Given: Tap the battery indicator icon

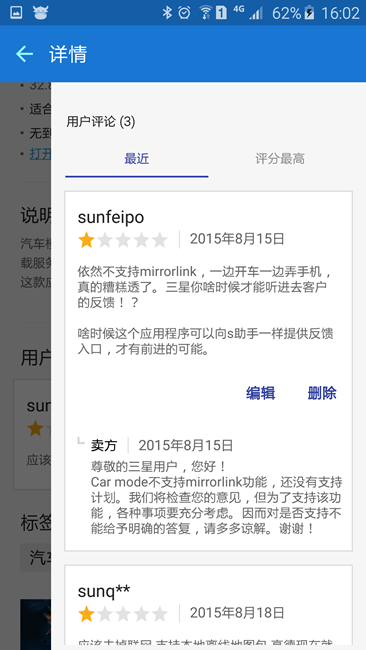Looking at the screenshot, I should click(x=309, y=13).
